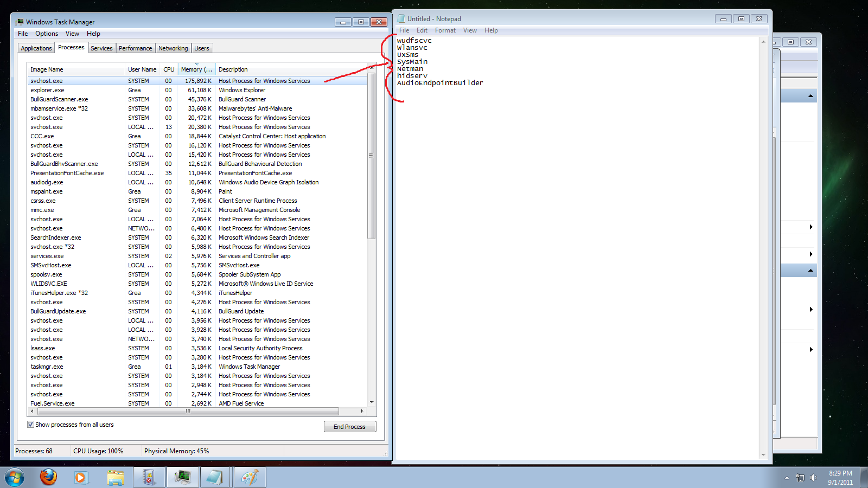
Task: Click Notepad scroll up arrow
Action: coord(763,41)
